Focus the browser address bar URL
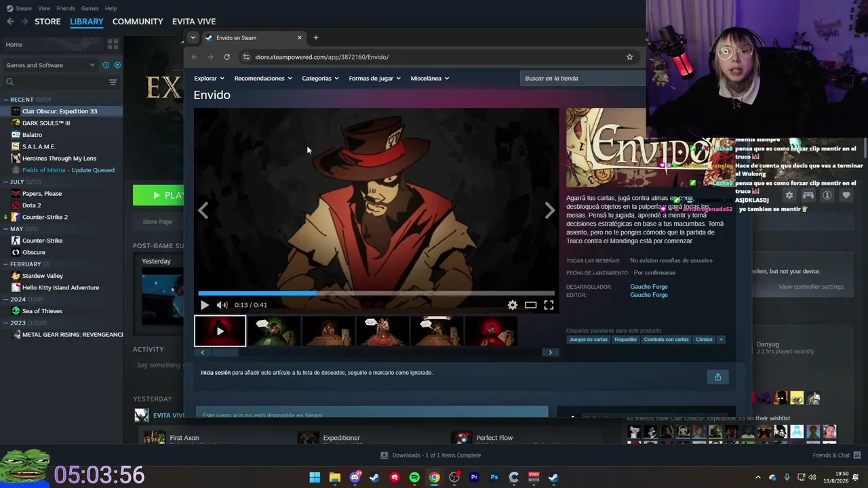Image resolution: width=868 pixels, height=488 pixels. (x=321, y=57)
